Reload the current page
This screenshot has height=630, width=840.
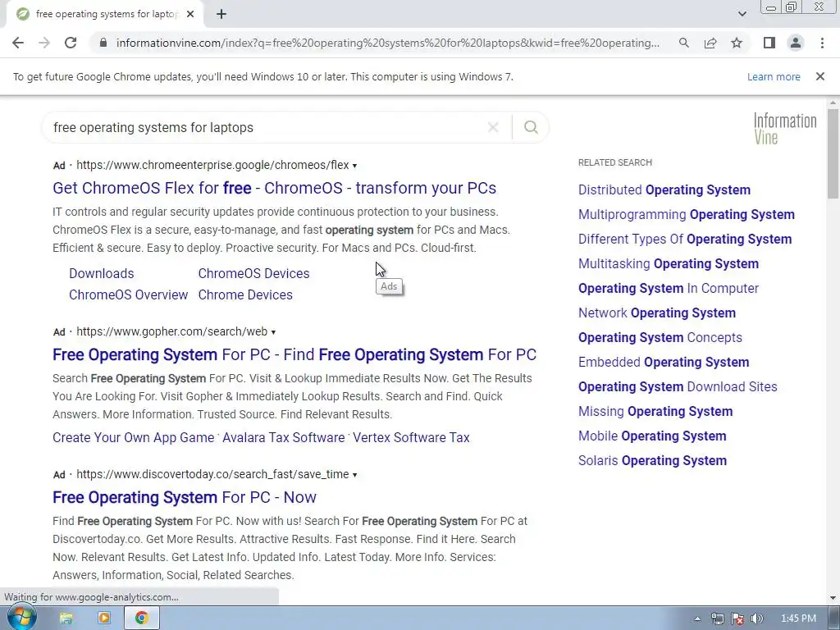[71, 43]
